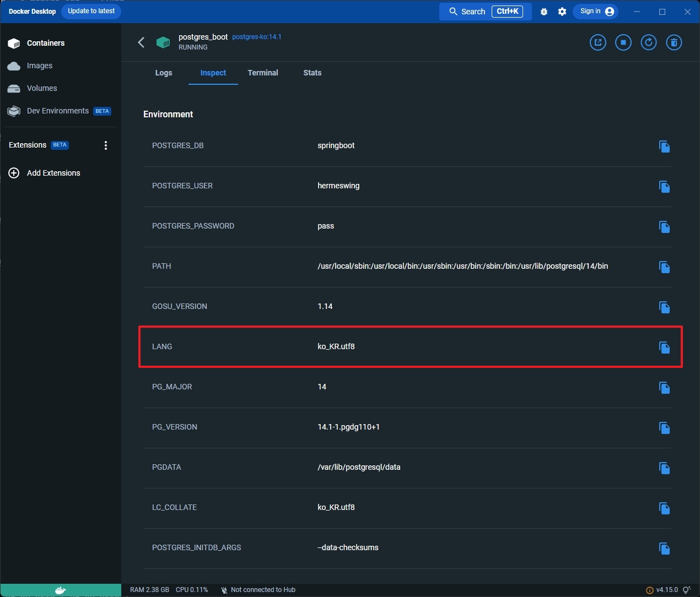Click the GOSU_VERSION label
The width and height of the screenshot is (700, 597).
coord(180,306)
